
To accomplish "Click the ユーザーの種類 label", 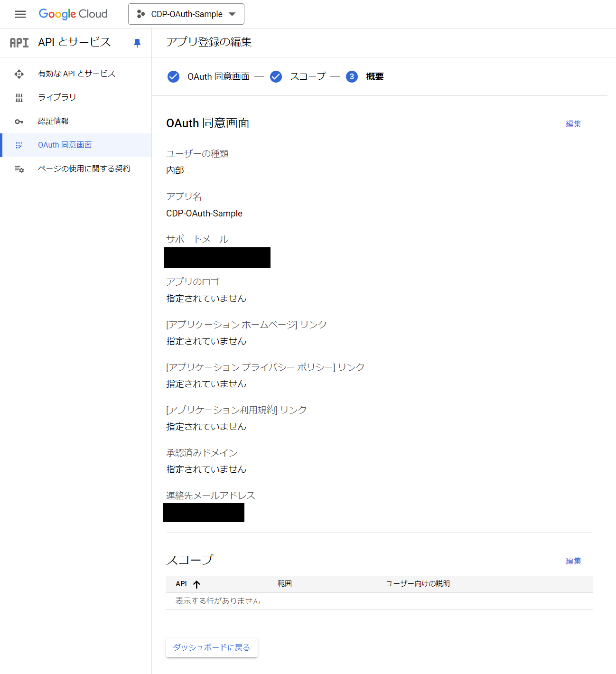I will pos(197,154).
